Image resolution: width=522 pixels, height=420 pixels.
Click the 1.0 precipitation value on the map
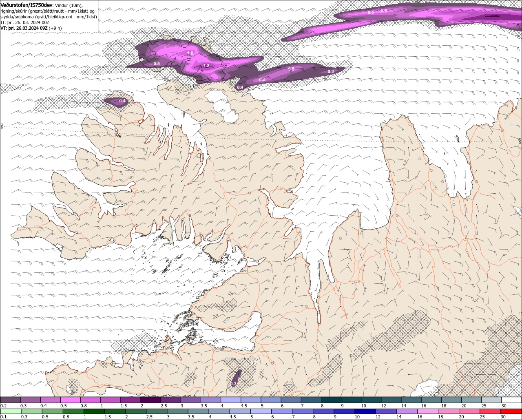tap(190, 53)
